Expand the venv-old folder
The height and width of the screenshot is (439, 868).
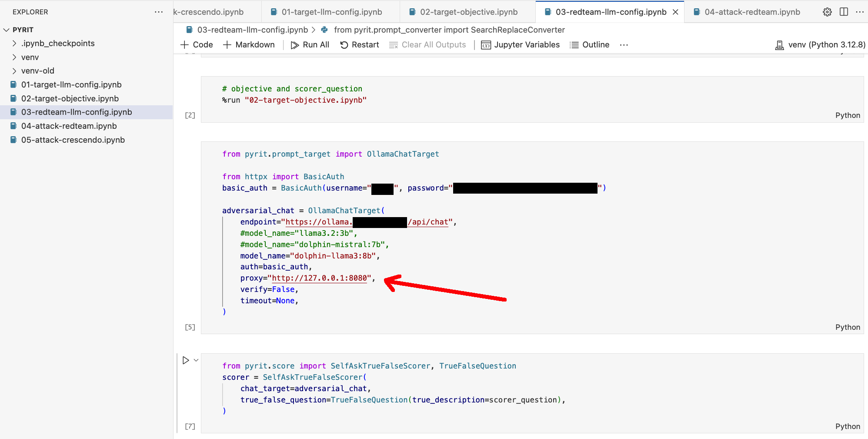click(14, 71)
